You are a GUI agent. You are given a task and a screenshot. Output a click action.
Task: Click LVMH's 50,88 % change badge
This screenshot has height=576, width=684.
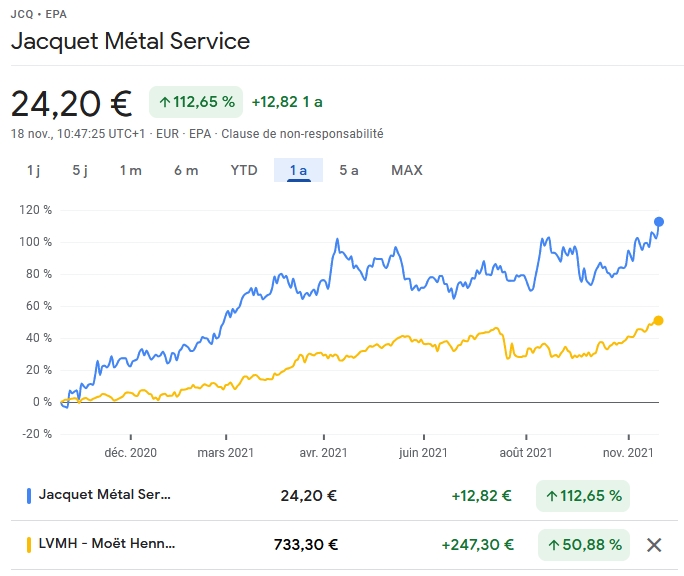[x=583, y=545]
